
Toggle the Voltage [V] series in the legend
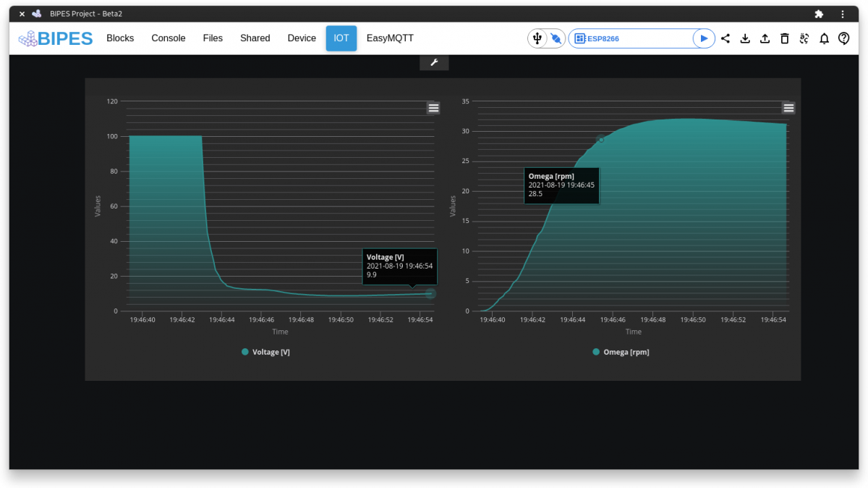click(x=265, y=352)
